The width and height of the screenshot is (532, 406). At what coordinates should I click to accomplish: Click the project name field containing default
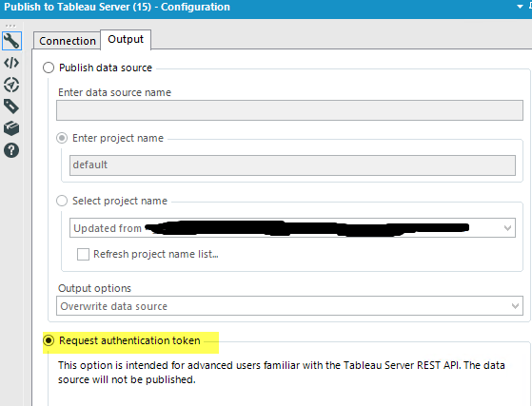pyautogui.click(x=292, y=165)
